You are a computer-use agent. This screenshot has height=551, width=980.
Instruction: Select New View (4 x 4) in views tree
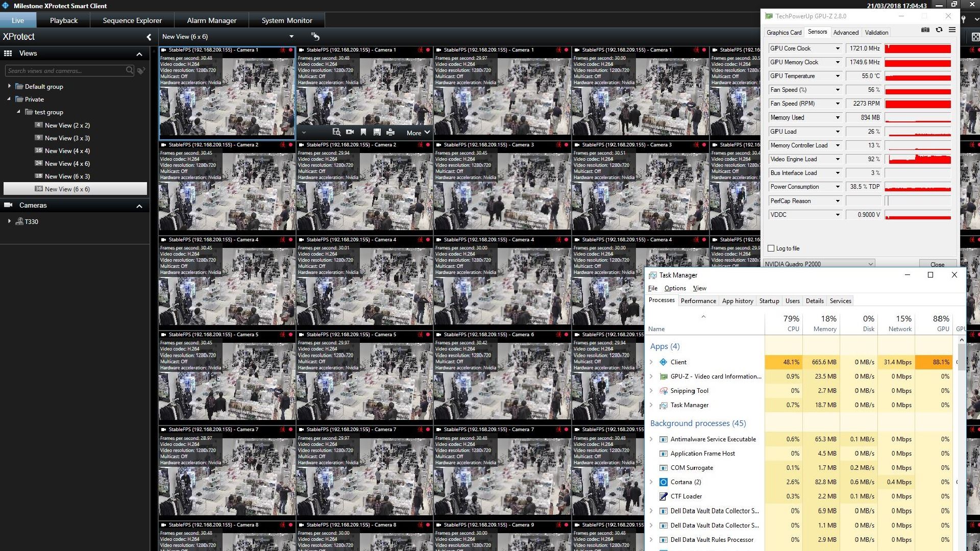[67, 151]
